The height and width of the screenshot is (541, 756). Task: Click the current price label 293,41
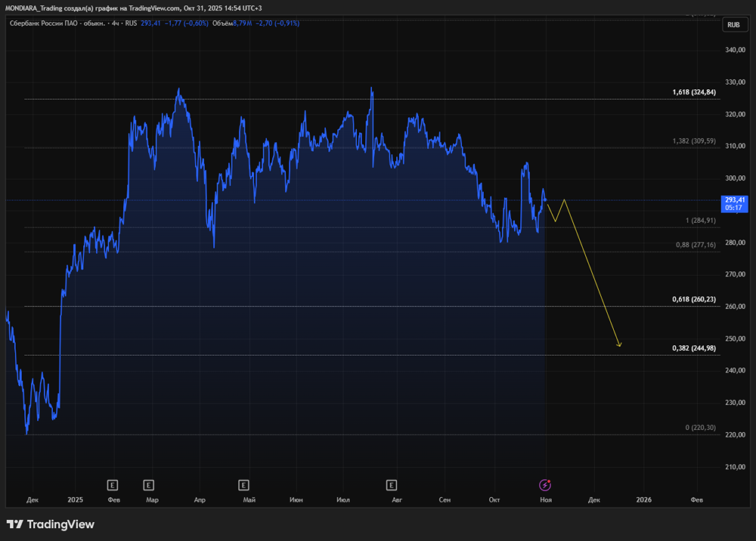point(735,199)
